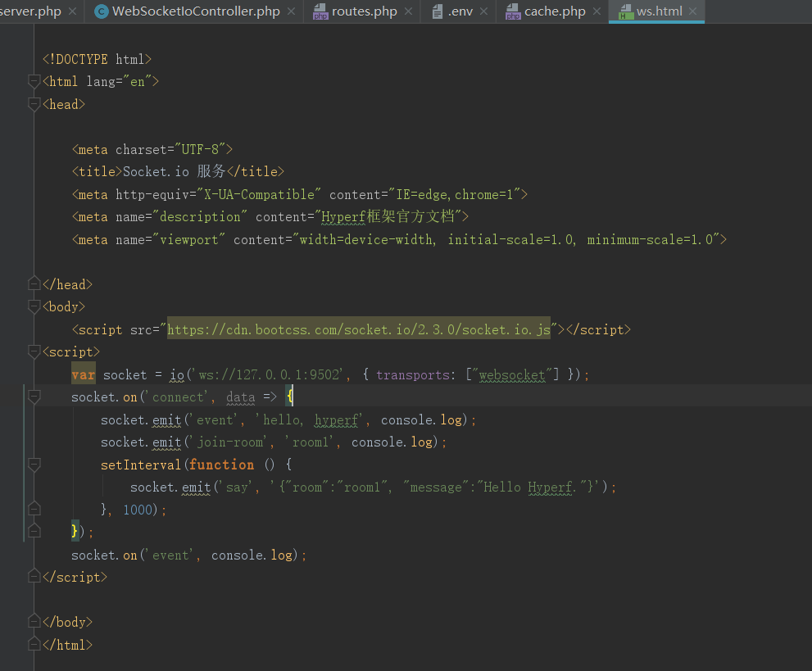Switch to the .env file tab

tap(460, 11)
